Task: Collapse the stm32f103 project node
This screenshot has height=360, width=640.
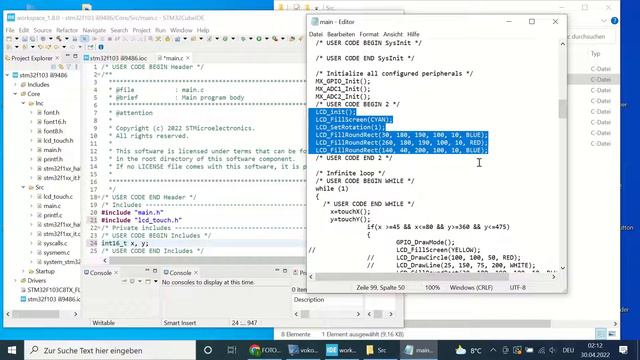Action: point(7,75)
